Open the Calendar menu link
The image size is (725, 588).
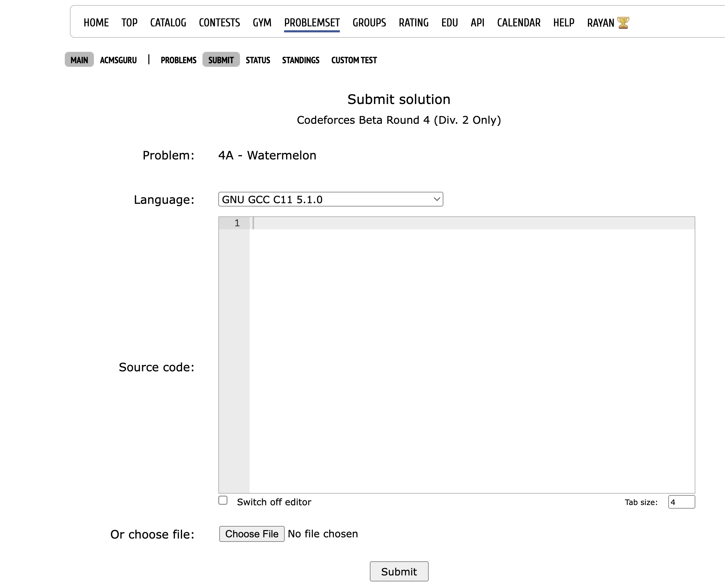coord(519,23)
